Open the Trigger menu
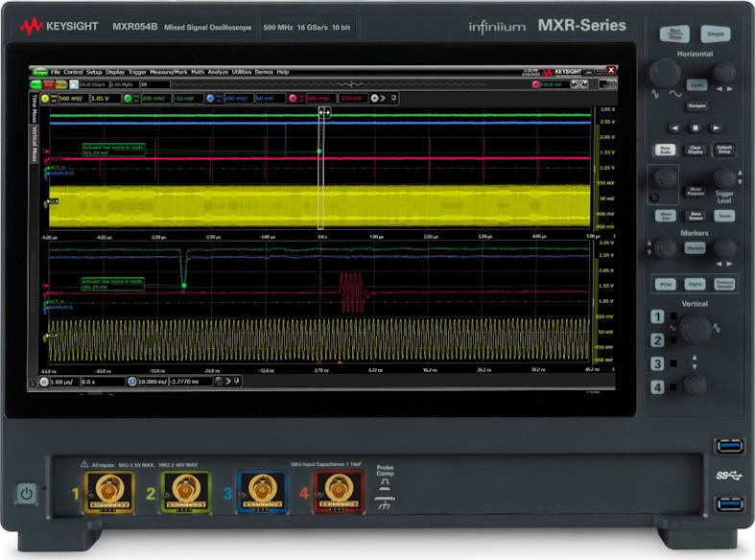 [x=137, y=72]
